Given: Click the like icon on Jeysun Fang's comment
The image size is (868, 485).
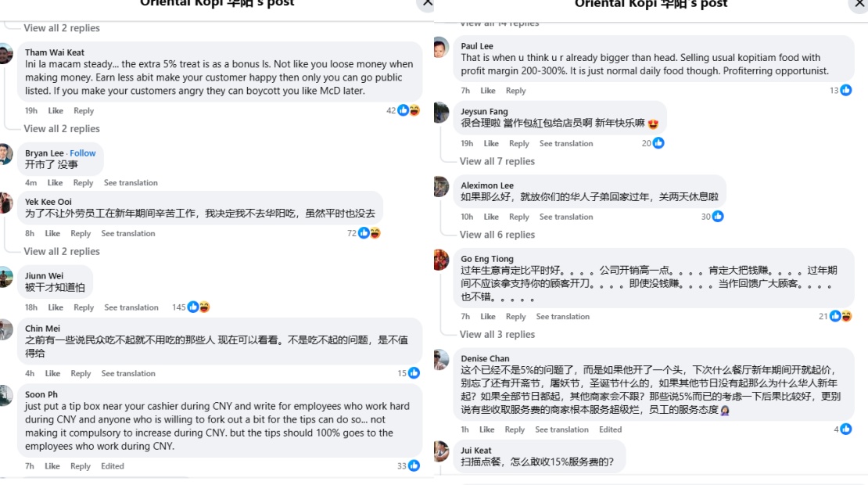Looking at the screenshot, I should pyautogui.click(x=658, y=143).
